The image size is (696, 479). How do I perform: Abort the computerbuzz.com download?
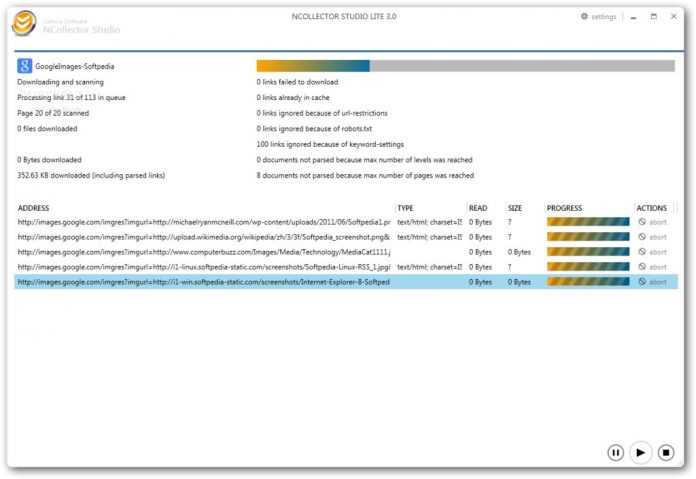point(652,252)
